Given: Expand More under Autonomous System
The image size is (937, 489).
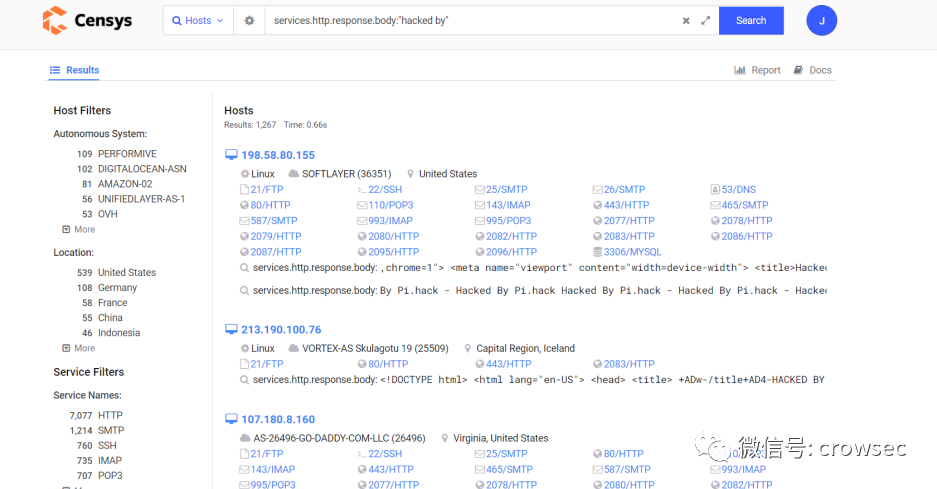Looking at the screenshot, I should pyautogui.click(x=79, y=229).
